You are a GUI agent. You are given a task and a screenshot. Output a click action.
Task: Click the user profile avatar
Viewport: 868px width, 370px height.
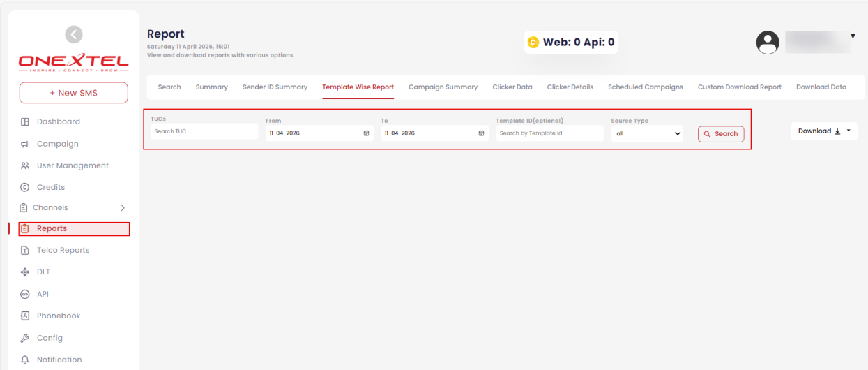click(x=768, y=43)
